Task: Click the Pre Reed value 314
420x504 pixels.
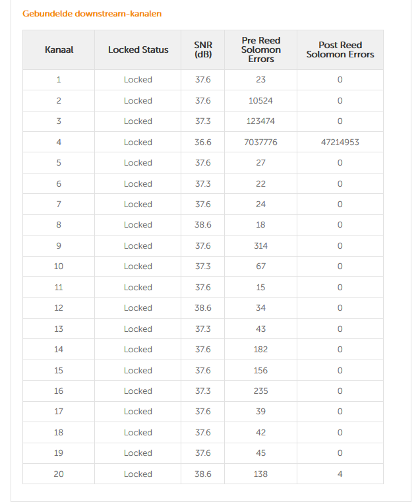Action: [260, 245]
